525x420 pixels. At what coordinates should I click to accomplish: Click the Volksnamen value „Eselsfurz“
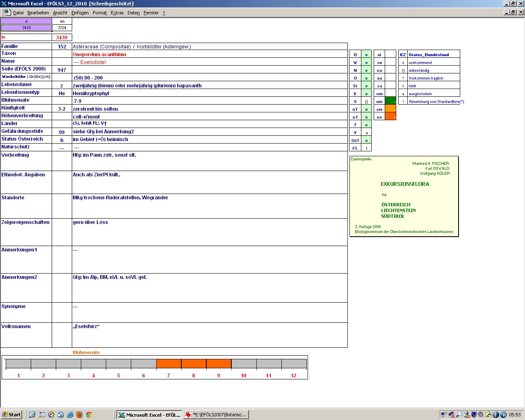click(x=210, y=335)
